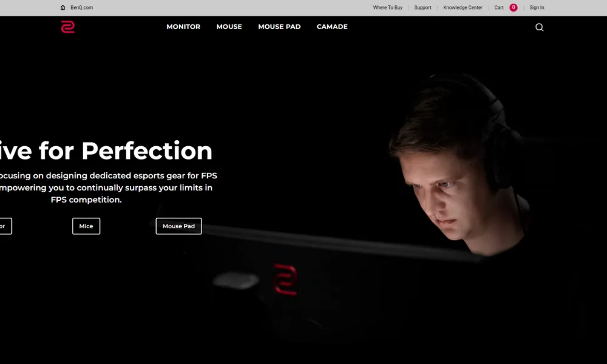Visit the Knowledge Center
The width and height of the screenshot is (607, 364).
click(463, 7)
